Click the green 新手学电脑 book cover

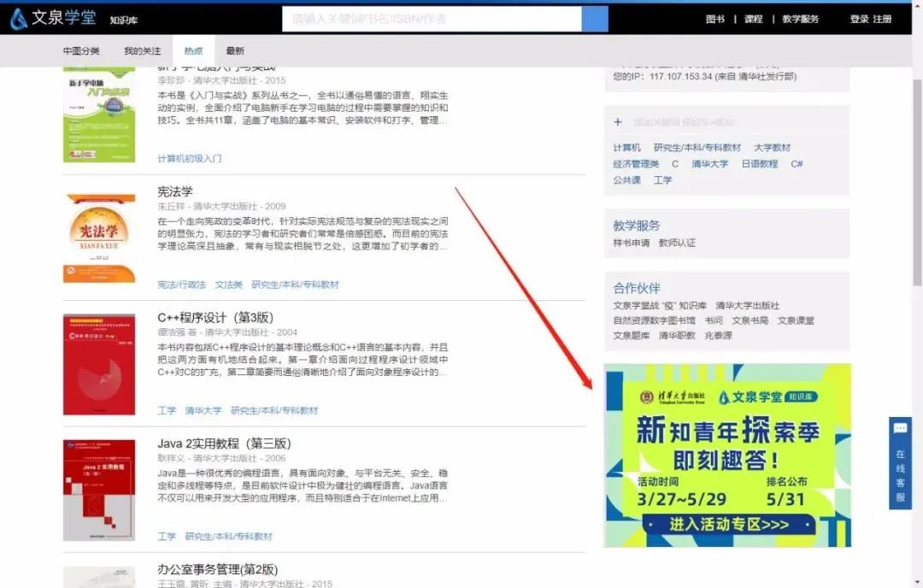99,115
